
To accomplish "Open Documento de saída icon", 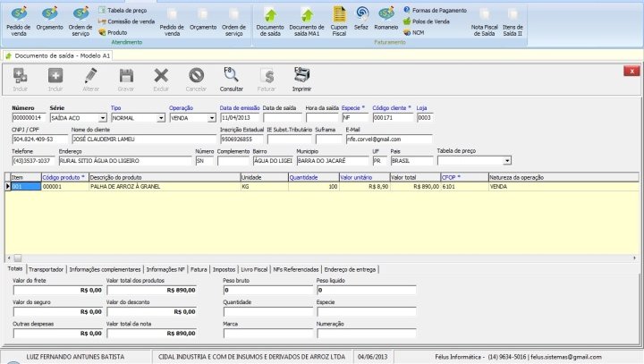I will (270, 21).
